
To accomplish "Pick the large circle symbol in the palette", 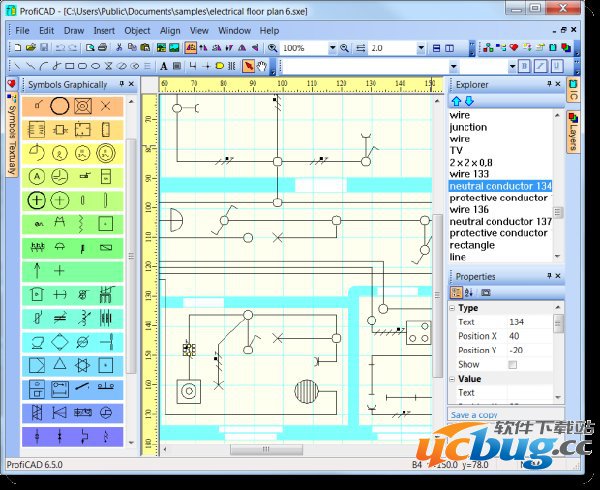I will click(60, 105).
